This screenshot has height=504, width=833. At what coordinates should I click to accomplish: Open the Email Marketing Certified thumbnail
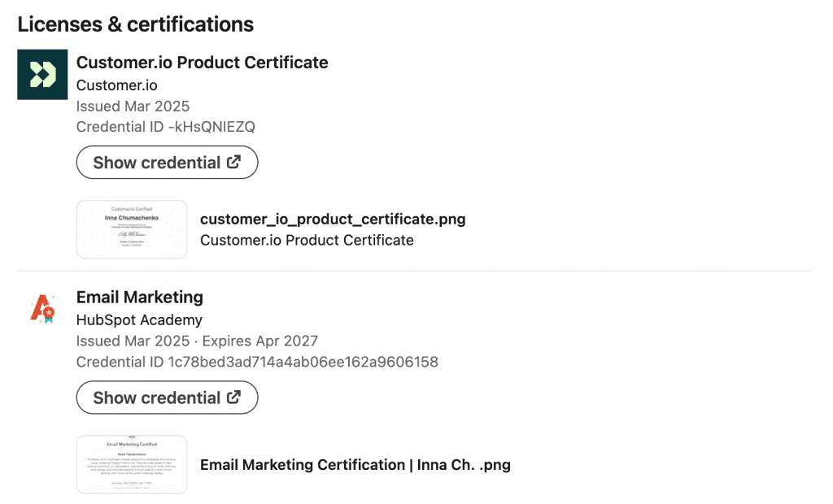(132, 464)
